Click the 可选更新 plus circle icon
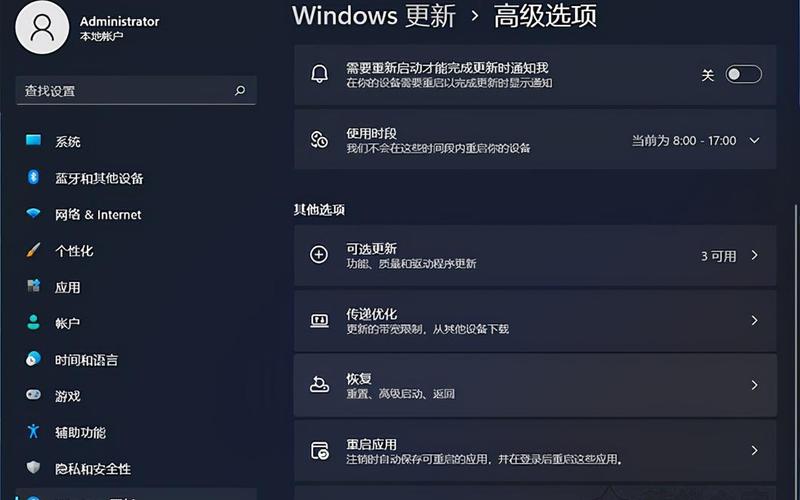This screenshot has height=500, width=800. point(319,255)
